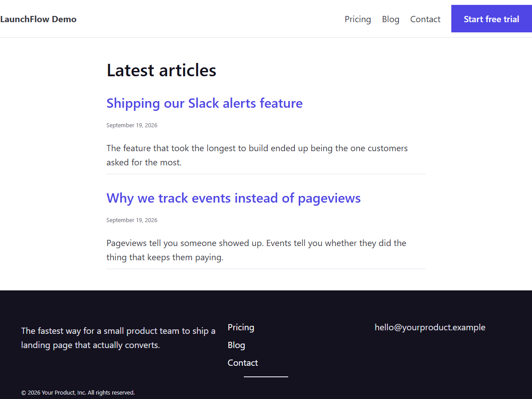Click the Start free trial button

tap(492, 19)
